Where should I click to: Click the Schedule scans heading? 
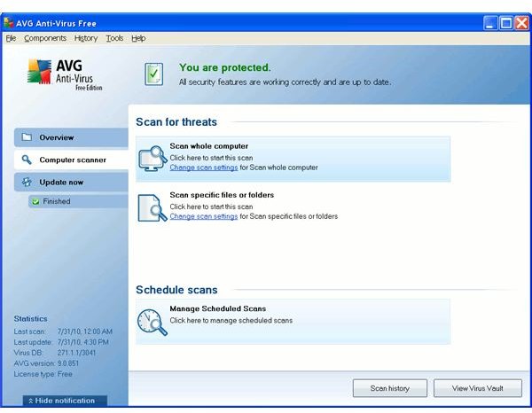click(176, 290)
